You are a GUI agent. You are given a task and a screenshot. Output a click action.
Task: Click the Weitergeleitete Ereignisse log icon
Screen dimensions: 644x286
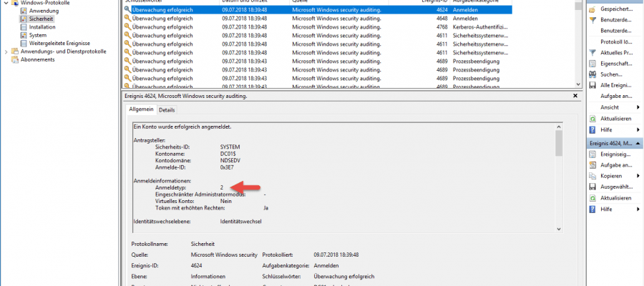pyautogui.click(x=24, y=43)
